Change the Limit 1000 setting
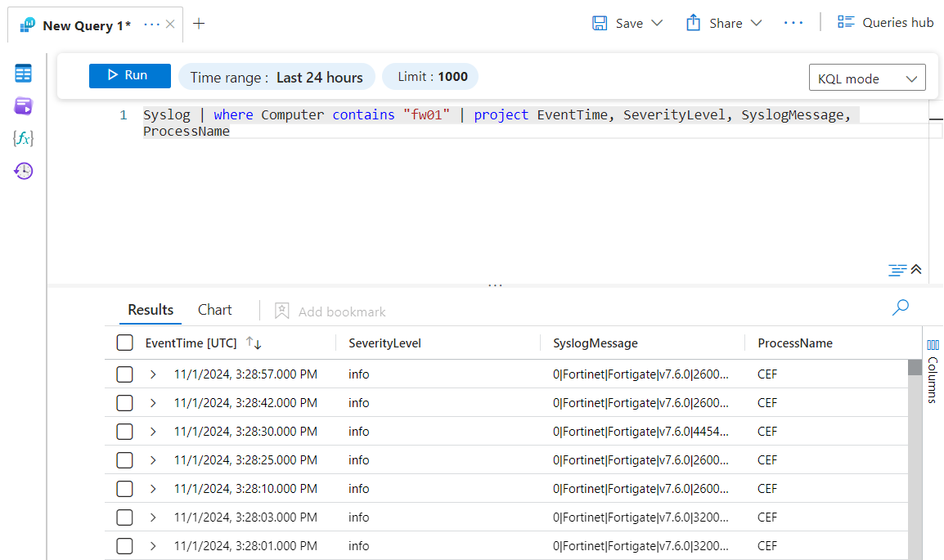Screen dimensions: 944x560 (x=430, y=76)
